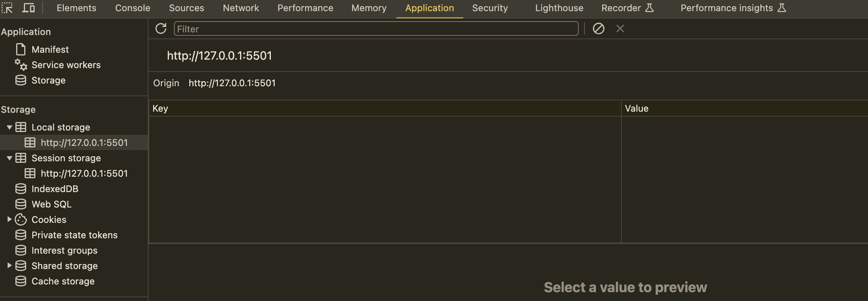Collapse the Local storage tree
Viewport: 868px width, 301px height.
(10, 127)
